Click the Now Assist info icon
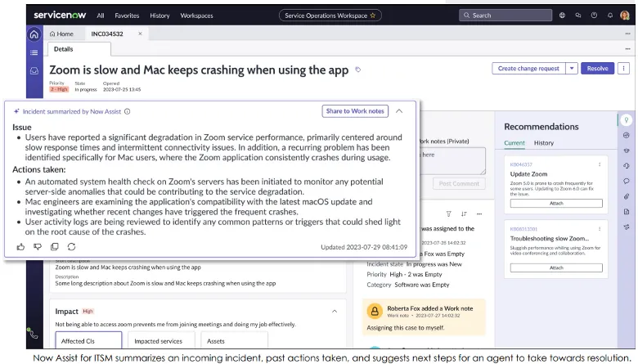This screenshot has width=638, height=364. tap(128, 111)
